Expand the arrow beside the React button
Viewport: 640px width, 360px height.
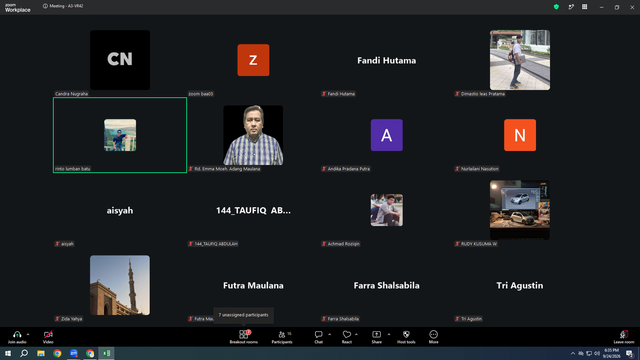tap(356, 334)
